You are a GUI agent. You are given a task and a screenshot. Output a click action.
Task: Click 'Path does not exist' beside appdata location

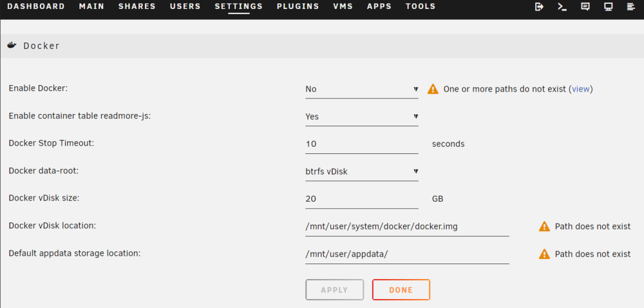pos(592,255)
